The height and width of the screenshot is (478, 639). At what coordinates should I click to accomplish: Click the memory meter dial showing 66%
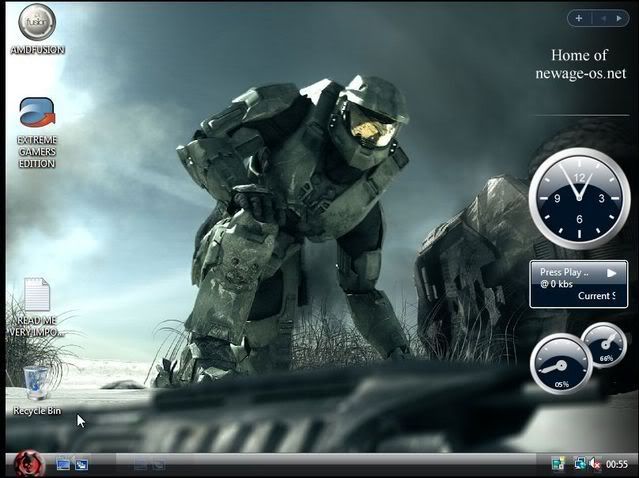pos(605,345)
